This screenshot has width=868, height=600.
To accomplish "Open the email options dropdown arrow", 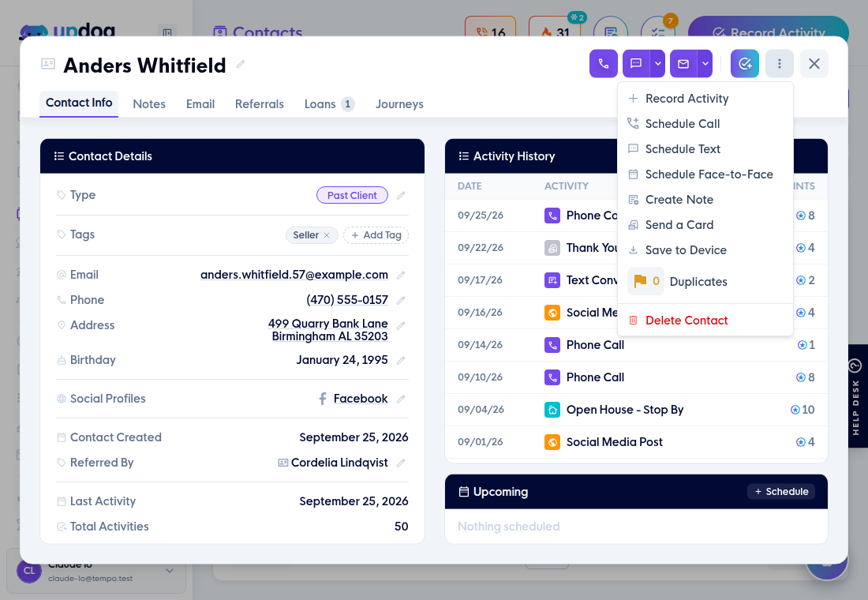I will tap(705, 64).
